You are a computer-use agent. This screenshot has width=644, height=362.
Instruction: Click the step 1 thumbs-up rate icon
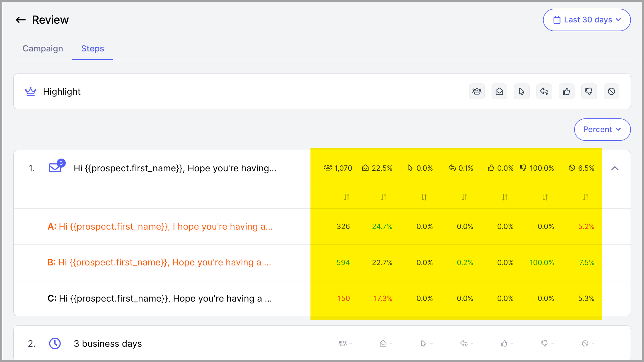coord(491,168)
